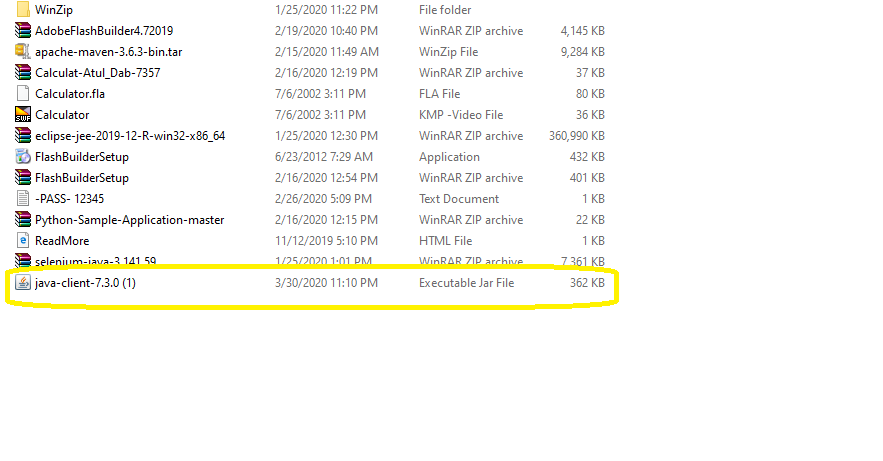Select the "Calculator" KMP video file name

62,115
